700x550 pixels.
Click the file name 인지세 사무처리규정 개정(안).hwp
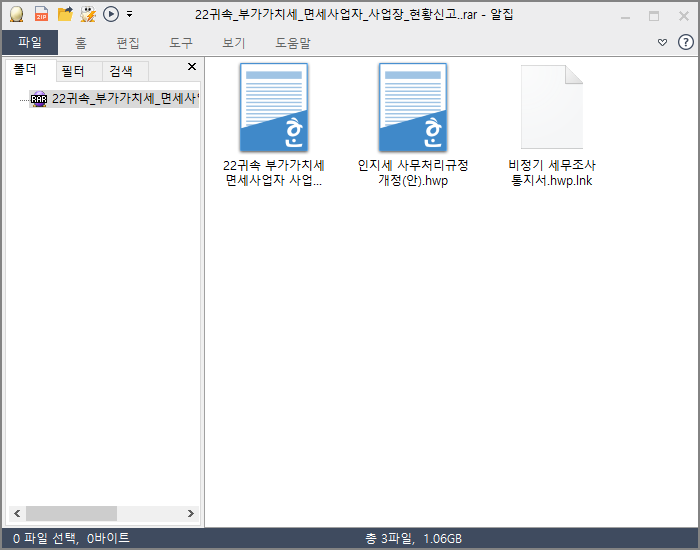(413, 173)
